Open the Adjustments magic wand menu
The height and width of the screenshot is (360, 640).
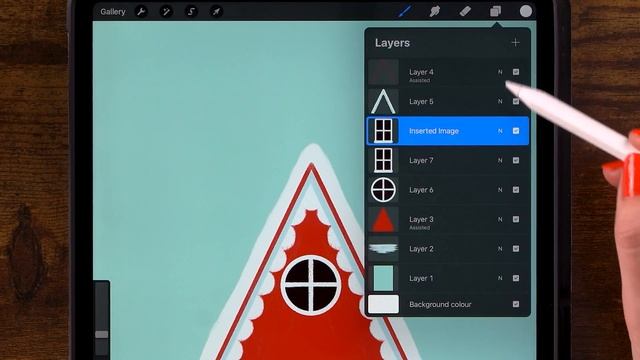pyautogui.click(x=166, y=11)
